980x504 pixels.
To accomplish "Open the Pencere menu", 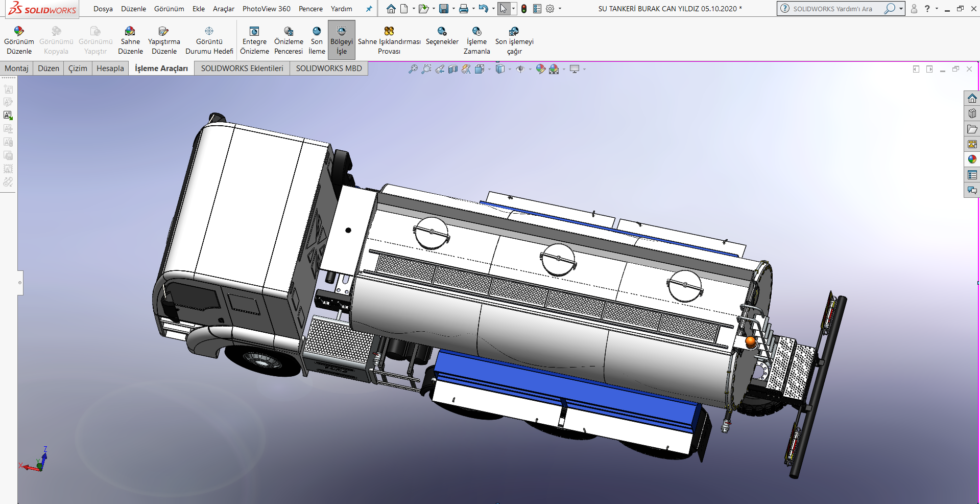I will [x=310, y=9].
